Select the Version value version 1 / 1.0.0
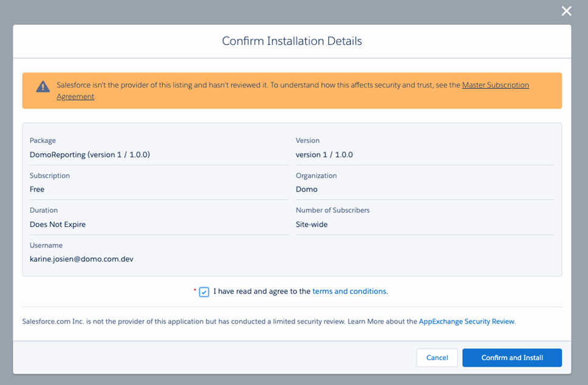 coord(324,154)
